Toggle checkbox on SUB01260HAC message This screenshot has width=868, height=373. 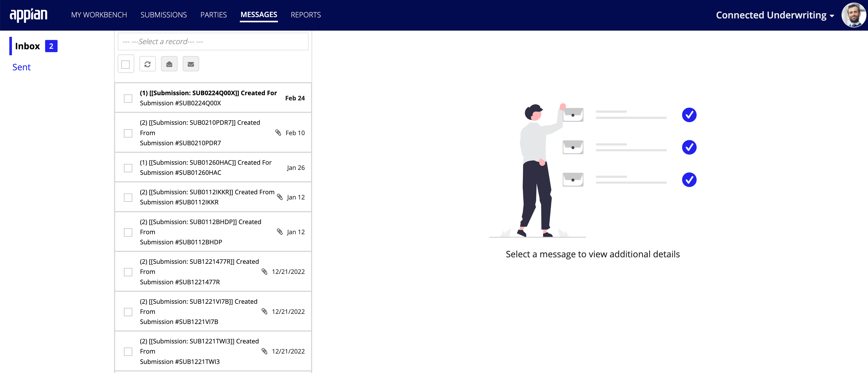click(x=127, y=167)
